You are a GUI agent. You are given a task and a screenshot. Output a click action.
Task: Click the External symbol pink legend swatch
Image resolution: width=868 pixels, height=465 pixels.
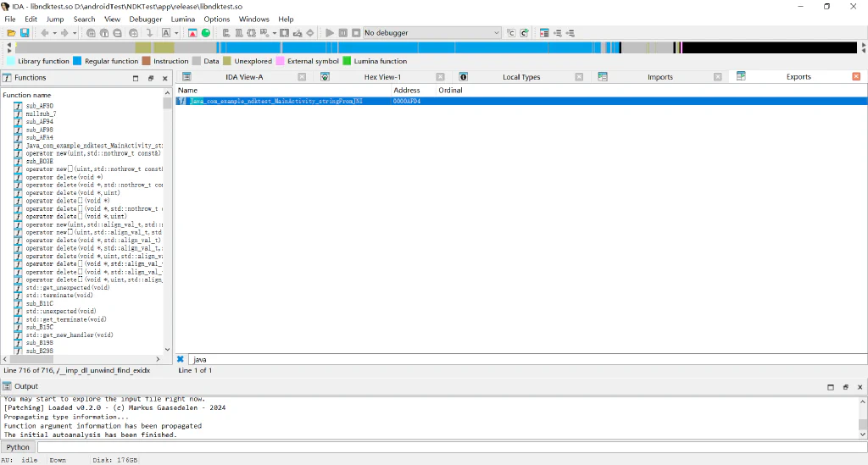point(280,61)
